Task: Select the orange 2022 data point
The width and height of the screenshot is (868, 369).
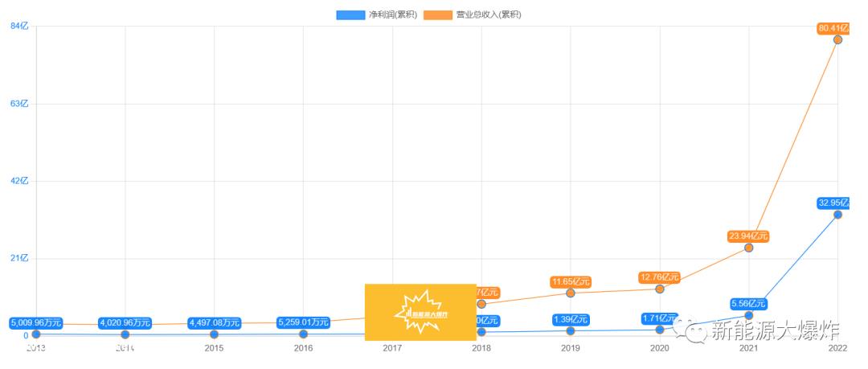Action: (x=837, y=39)
